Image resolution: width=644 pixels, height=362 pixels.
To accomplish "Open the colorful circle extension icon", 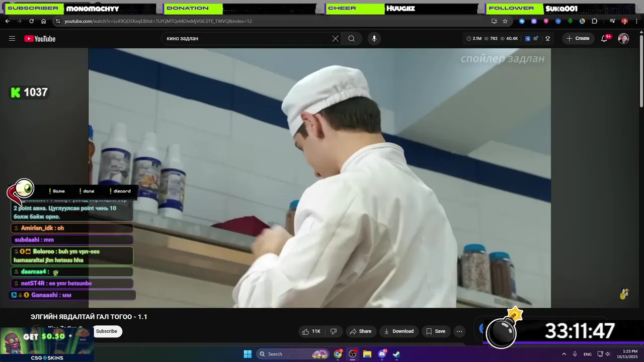I will [x=582, y=21].
